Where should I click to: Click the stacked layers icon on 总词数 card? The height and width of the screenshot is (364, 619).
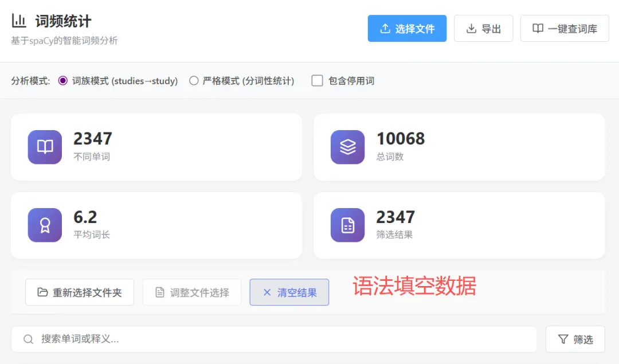click(347, 147)
